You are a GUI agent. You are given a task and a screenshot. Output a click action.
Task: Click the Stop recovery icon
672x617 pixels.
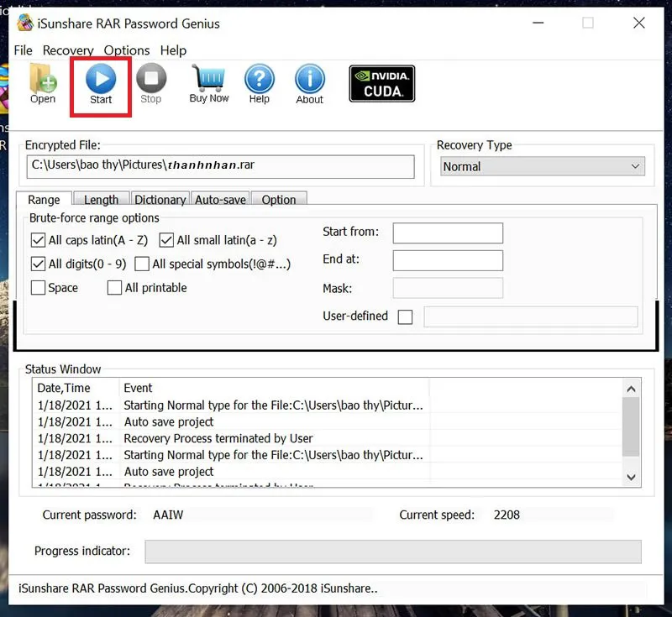151,79
